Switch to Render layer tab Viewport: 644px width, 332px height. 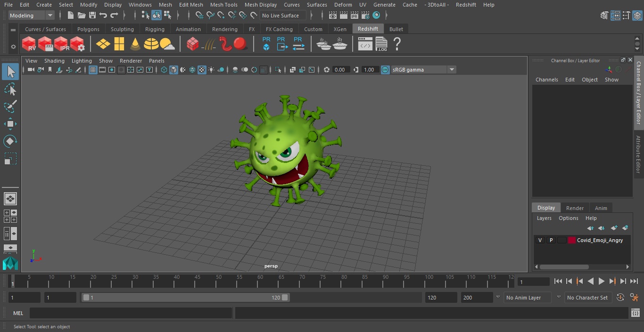575,208
